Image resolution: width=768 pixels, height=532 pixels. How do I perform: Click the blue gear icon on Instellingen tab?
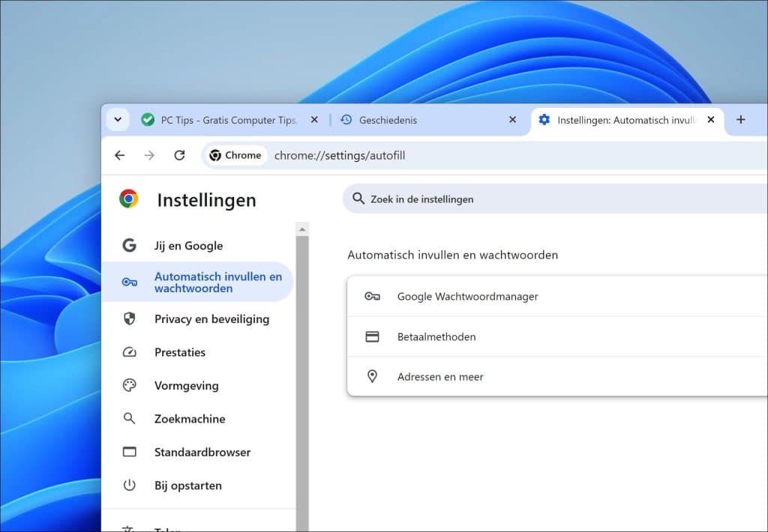click(x=544, y=119)
